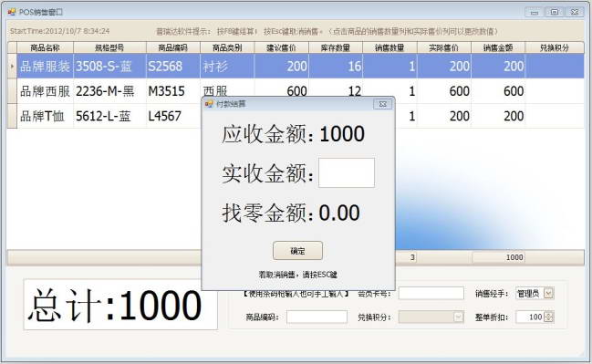Click the 商品类别 column header
Viewport: 592px width, 364px height.
coord(227,47)
